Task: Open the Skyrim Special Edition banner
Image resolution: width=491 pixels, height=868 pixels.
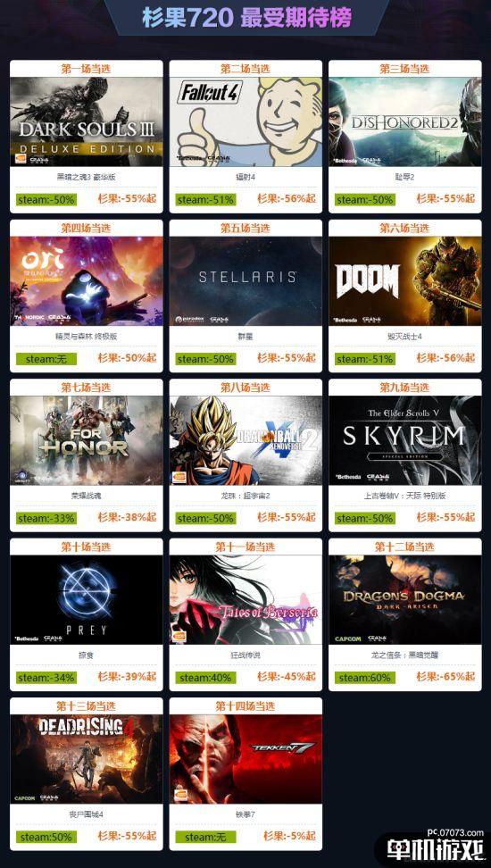Action: click(x=405, y=440)
